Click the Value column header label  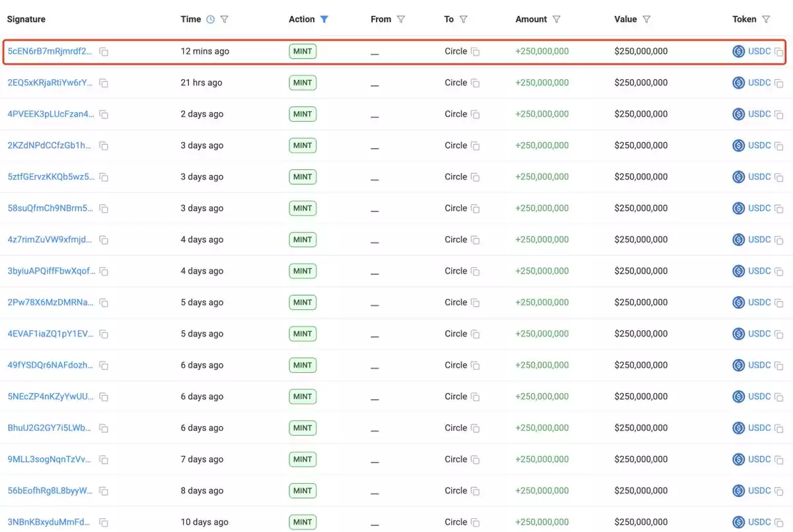pyautogui.click(x=626, y=19)
